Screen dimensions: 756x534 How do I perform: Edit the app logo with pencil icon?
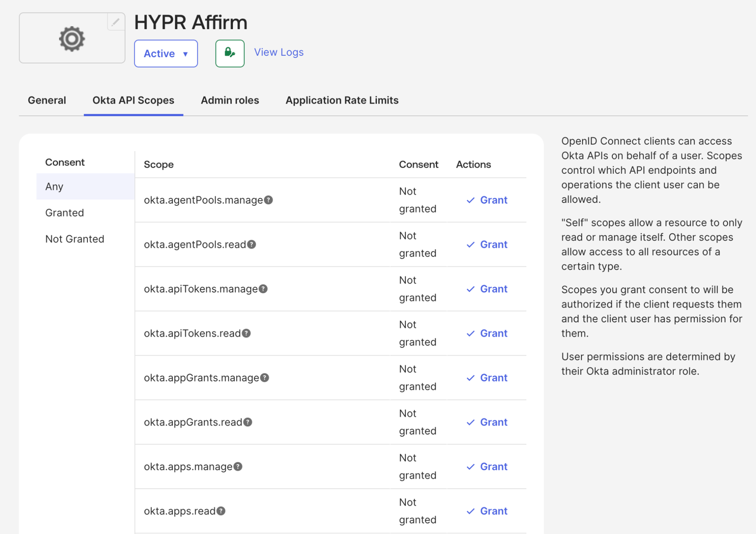(x=116, y=22)
